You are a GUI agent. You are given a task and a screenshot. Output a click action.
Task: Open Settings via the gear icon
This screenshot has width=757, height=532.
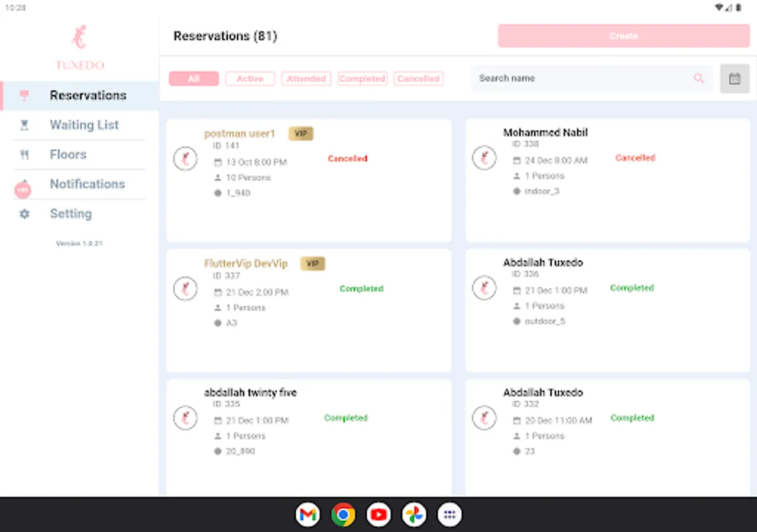click(x=24, y=213)
